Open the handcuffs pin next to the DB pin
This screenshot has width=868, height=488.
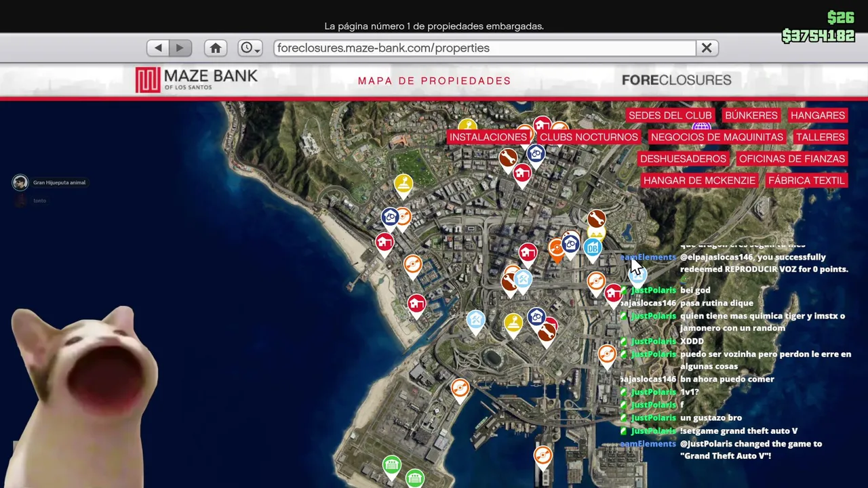tap(570, 244)
